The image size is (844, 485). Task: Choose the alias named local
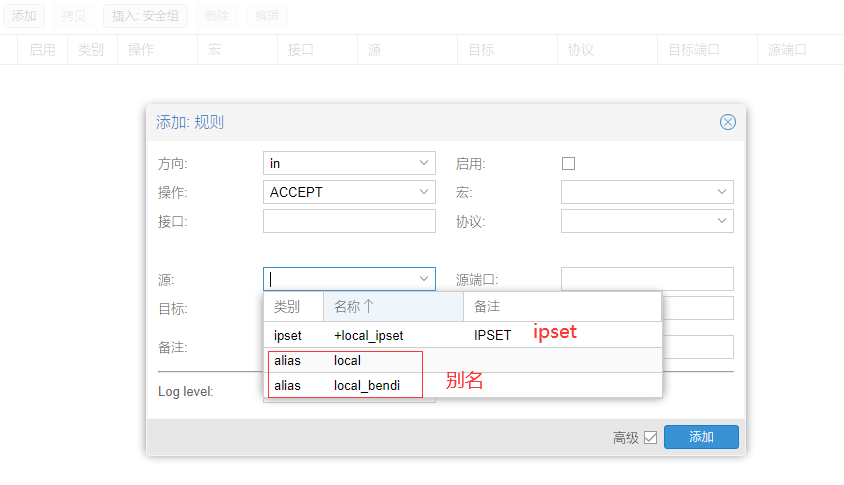click(347, 360)
